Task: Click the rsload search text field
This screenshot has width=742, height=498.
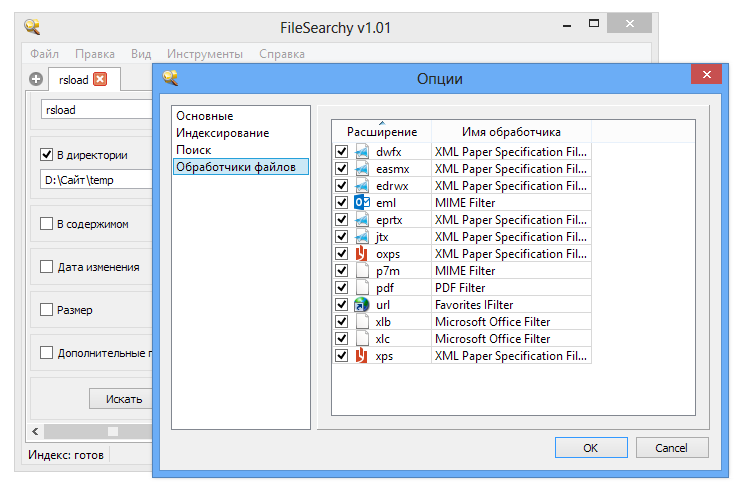Action: tap(97, 110)
